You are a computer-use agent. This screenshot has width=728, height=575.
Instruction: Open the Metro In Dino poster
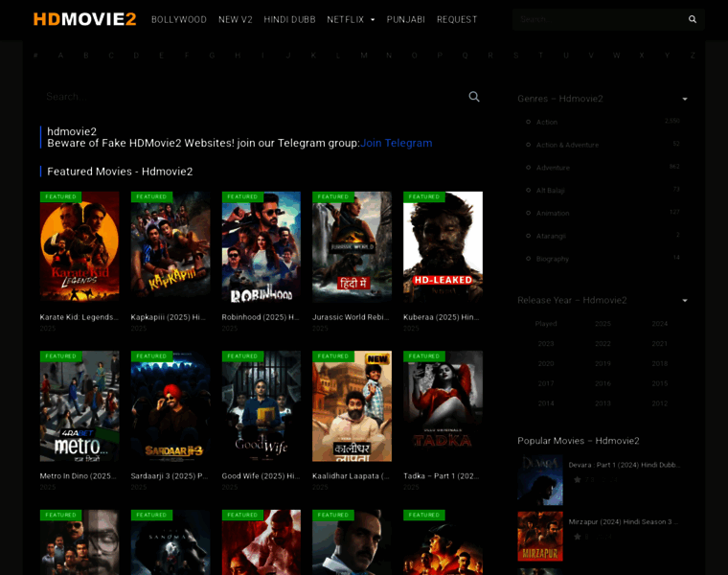80,406
